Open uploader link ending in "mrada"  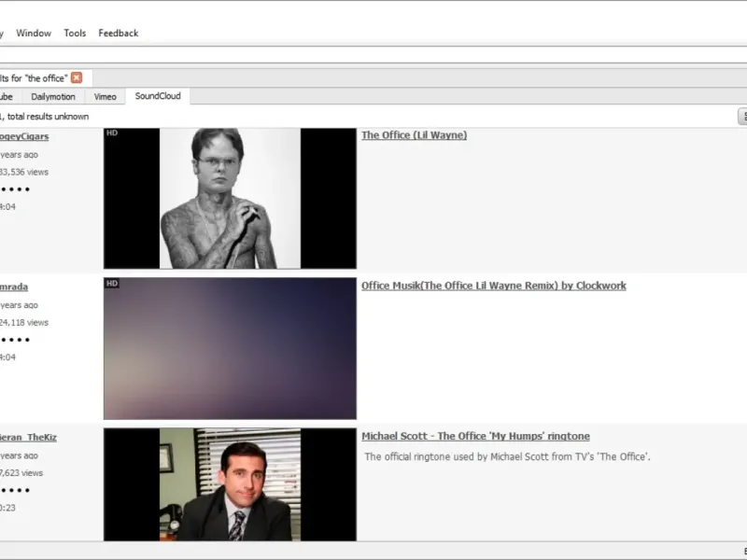click(x=14, y=287)
